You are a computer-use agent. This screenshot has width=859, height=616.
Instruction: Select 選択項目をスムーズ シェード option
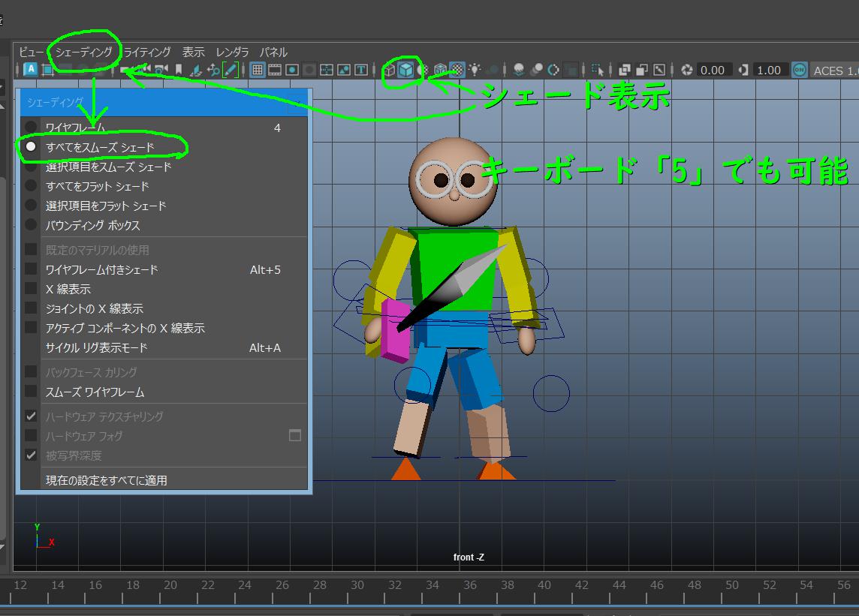click(32, 167)
